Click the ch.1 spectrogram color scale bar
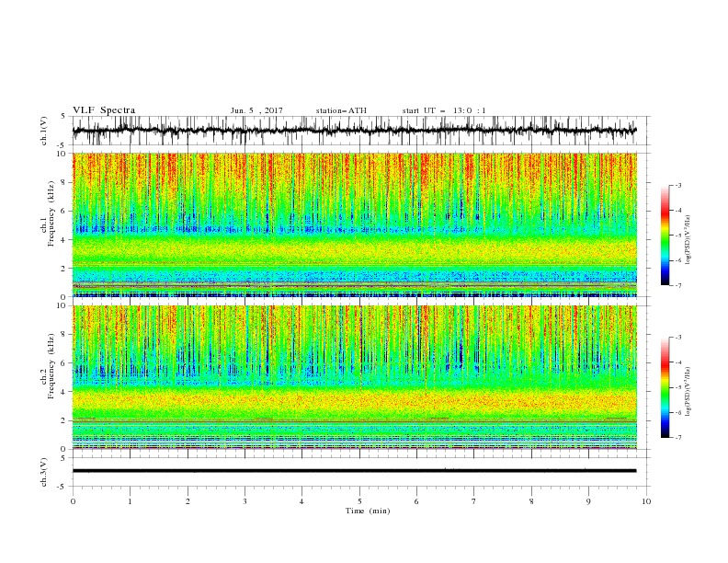The width and height of the screenshot is (728, 563). point(665,236)
